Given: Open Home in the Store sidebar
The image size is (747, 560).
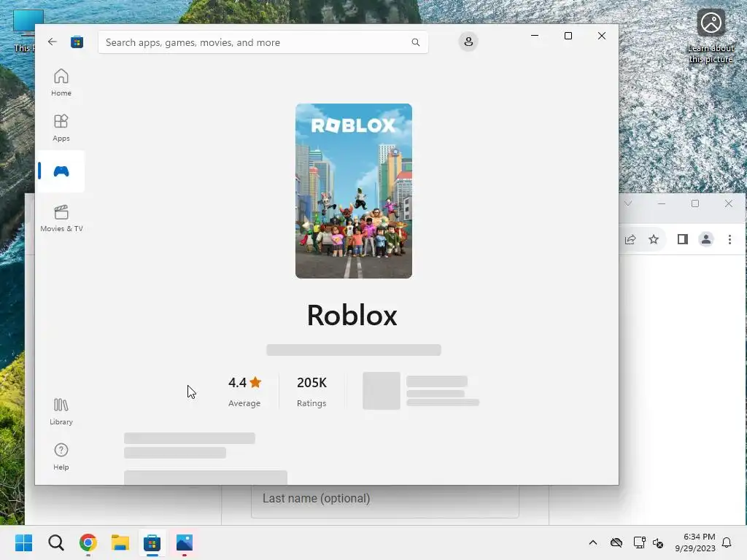Looking at the screenshot, I should [61, 82].
